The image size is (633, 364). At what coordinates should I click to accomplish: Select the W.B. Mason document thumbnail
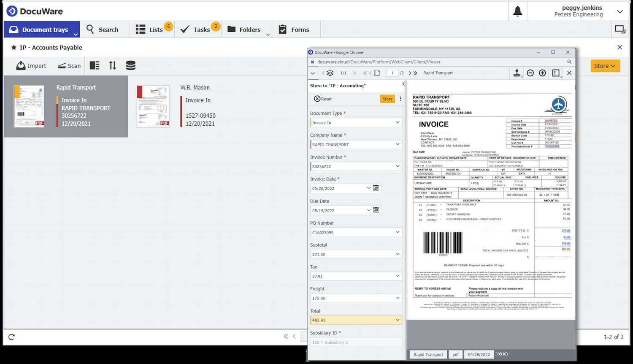[x=153, y=106]
